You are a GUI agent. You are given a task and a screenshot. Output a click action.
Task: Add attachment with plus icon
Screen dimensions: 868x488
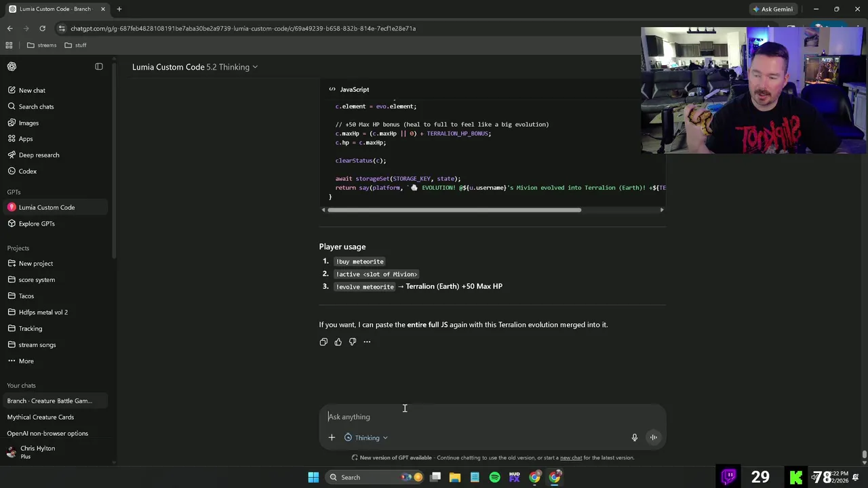[x=332, y=438]
